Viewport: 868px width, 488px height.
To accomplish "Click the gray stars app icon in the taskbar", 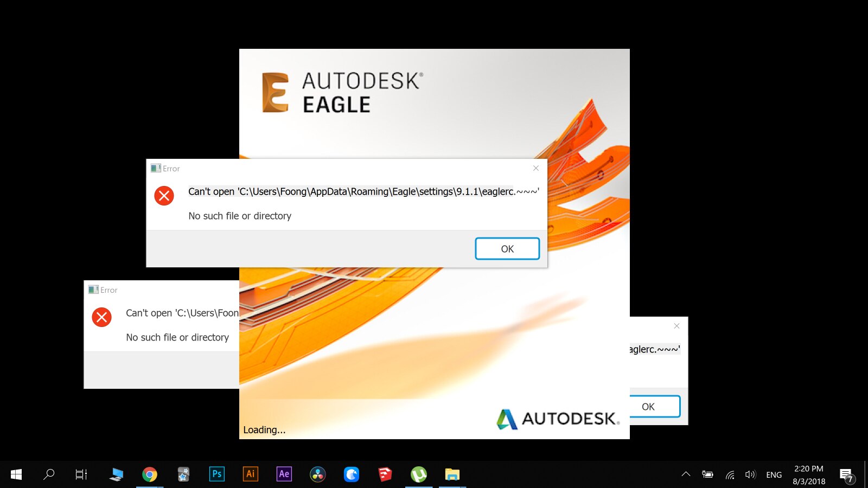I will click(x=183, y=474).
